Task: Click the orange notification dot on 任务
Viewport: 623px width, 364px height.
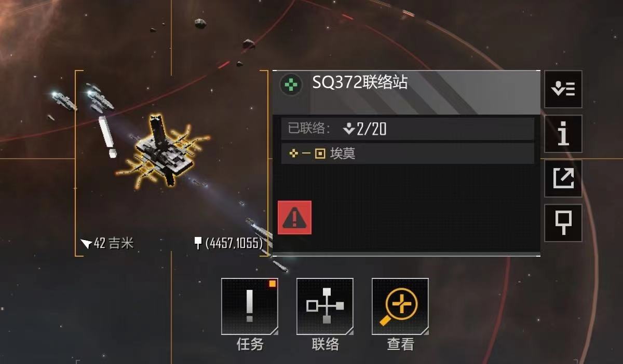Action: 272,284
